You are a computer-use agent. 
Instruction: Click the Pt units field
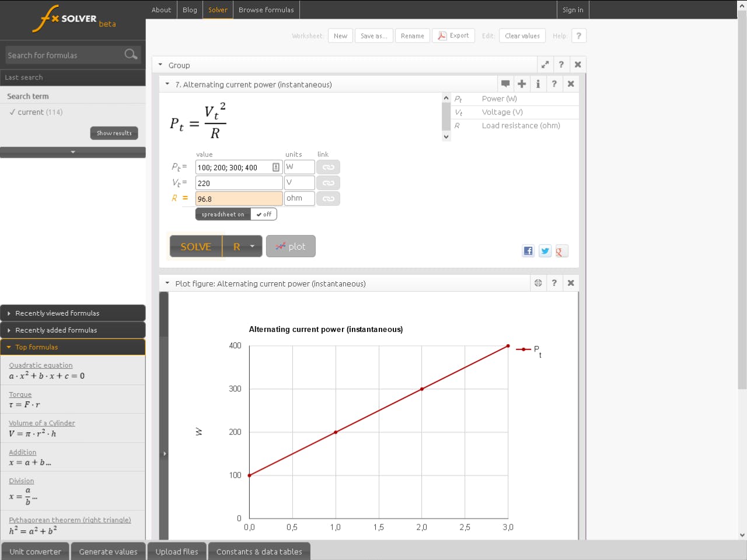(x=299, y=167)
